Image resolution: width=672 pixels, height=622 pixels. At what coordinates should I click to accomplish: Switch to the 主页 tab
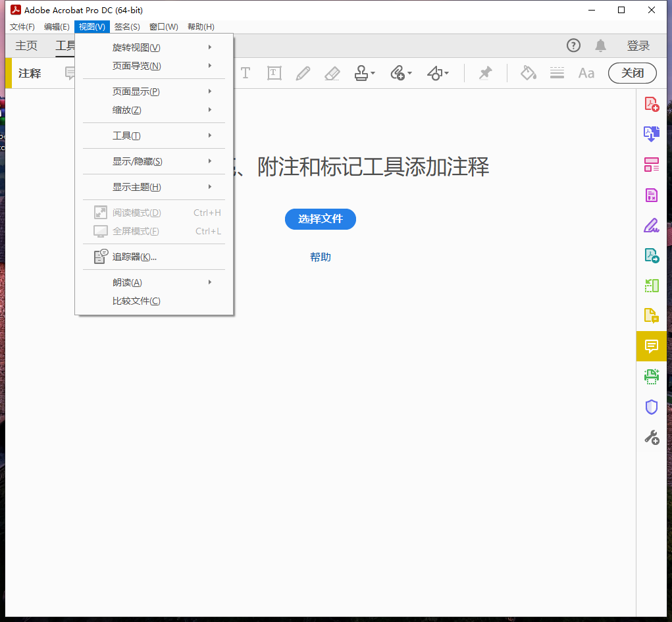26,45
